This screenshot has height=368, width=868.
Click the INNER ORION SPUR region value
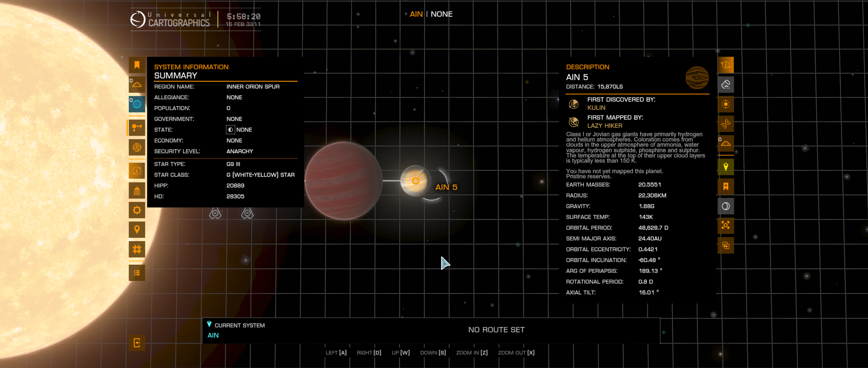(253, 87)
